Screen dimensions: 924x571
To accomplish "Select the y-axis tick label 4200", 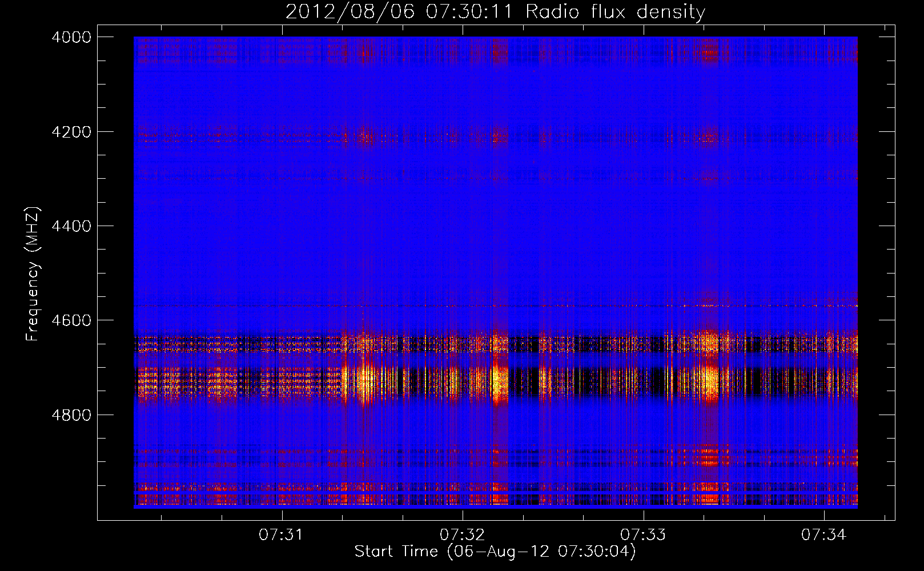I will pyautogui.click(x=71, y=131).
